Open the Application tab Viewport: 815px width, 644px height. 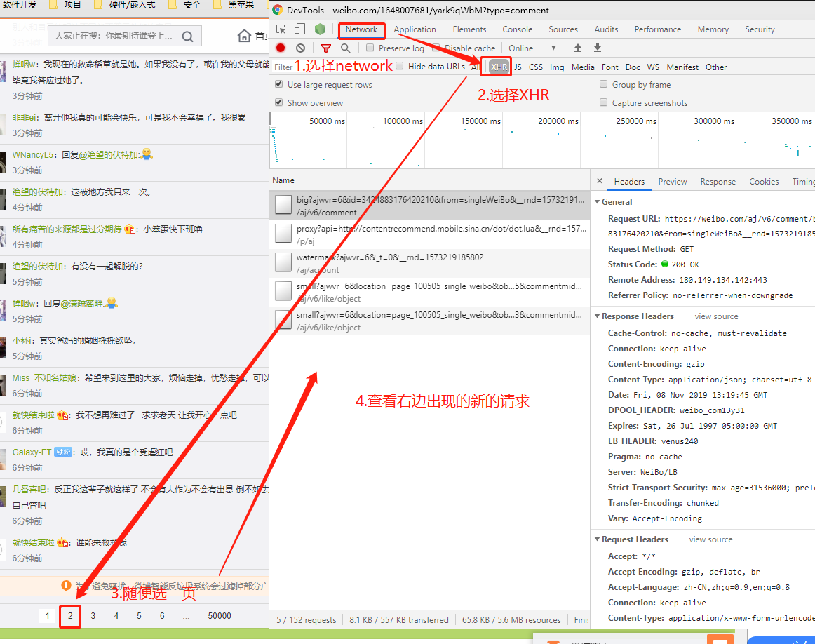coord(415,29)
